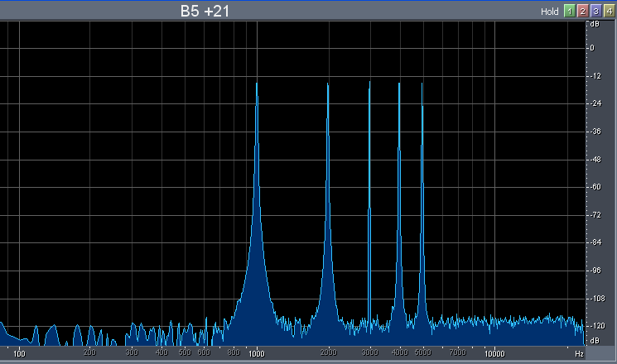Screen dimensions: 617x364
Task: Click the "800" frequency axis label
Action: pyautogui.click(x=234, y=352)
